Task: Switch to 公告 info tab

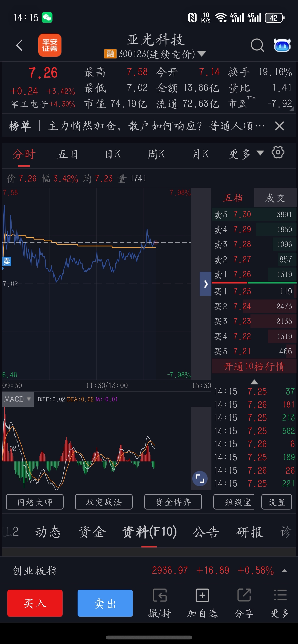Action: (206, 532)
